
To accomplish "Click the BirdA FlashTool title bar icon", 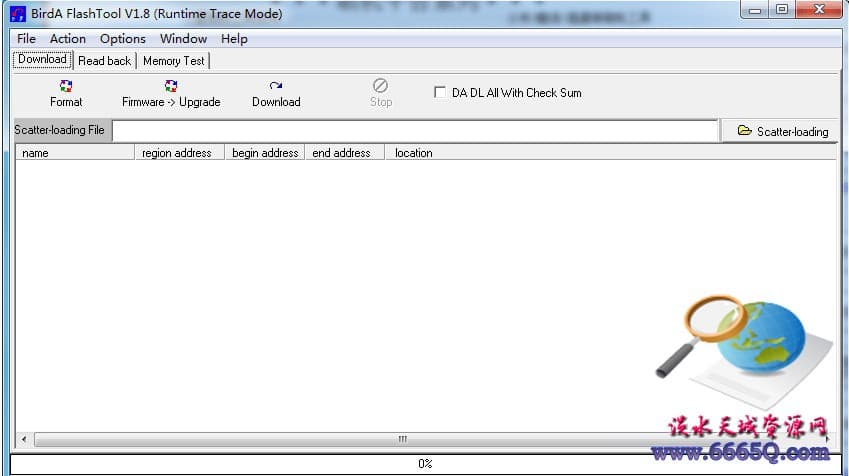I will point(18,14).
